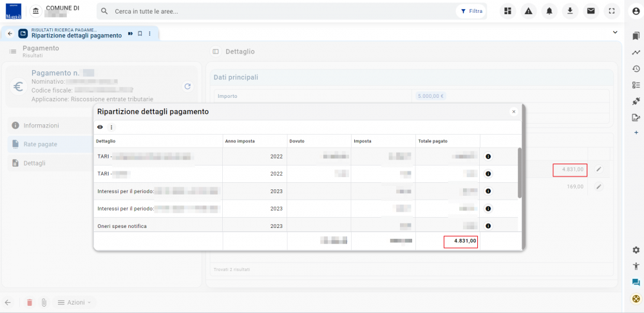Image resolution: width=644 pixels, height=313 pixels.
Task: Open the accessibility icon in the right sidebar
Action: [636, 266]
